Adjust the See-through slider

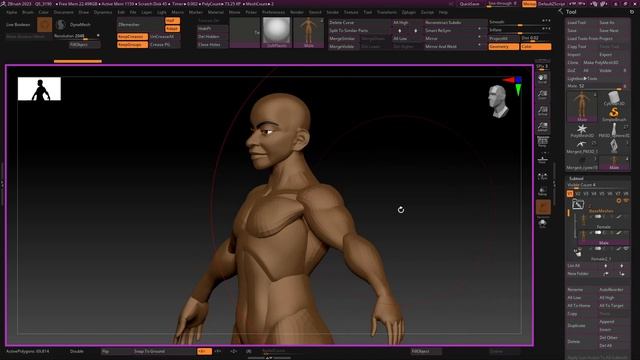pyautogui.click(x=502, y=4)
